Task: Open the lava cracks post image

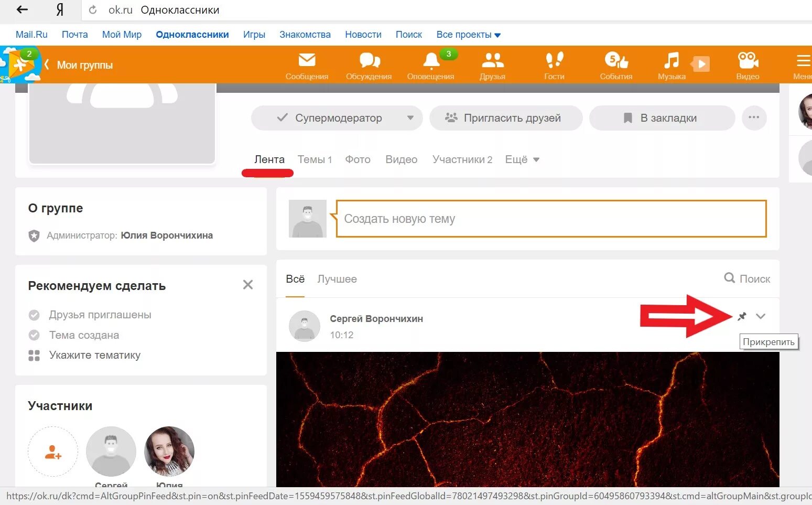Action: pos(528,419)
